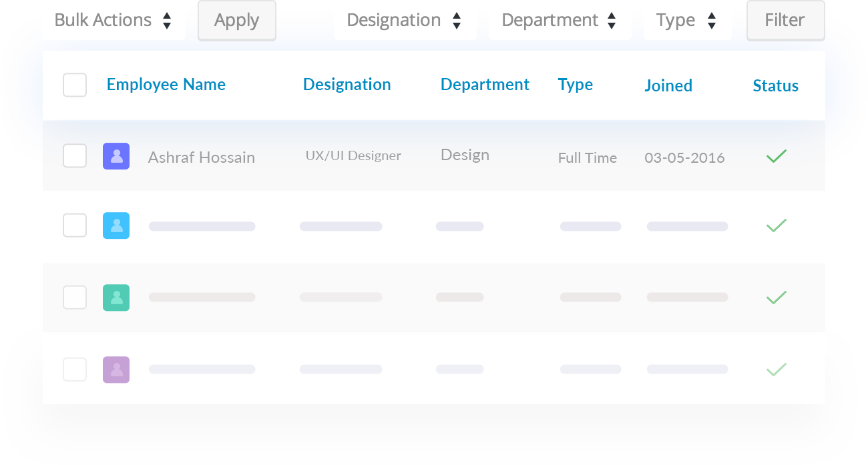The width and height of the screenshot is (868, 465).
Task: Sort by Employee Name column header
Action: click(x=166, y=85)
